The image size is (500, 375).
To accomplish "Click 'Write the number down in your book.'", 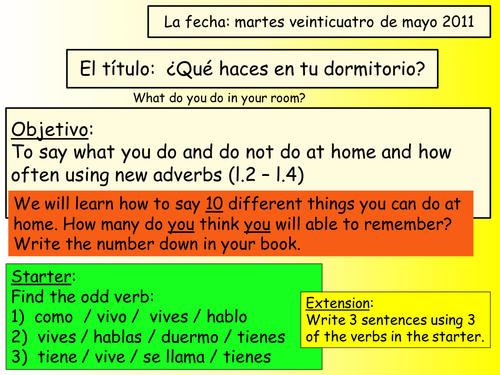I will click(x=157, y=244).
